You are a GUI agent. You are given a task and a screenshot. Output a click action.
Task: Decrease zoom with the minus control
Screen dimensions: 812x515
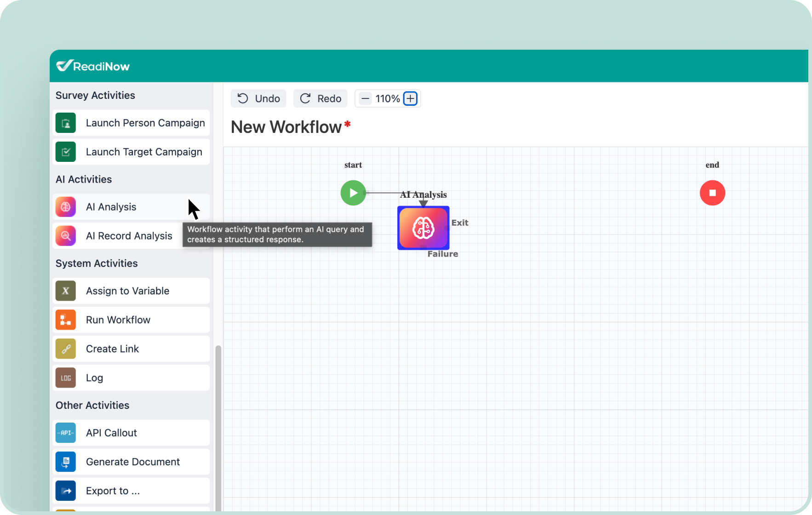(x=365, y=98)
